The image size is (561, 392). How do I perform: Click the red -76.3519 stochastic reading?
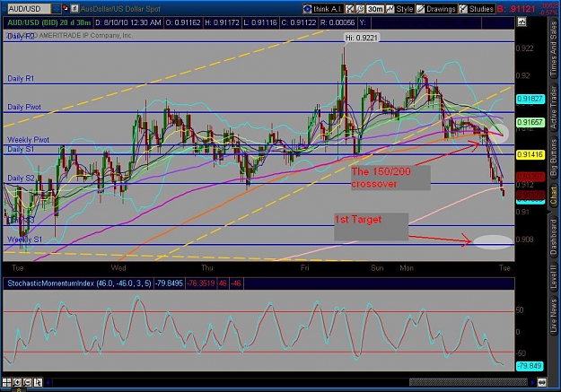tap(201, 283)
